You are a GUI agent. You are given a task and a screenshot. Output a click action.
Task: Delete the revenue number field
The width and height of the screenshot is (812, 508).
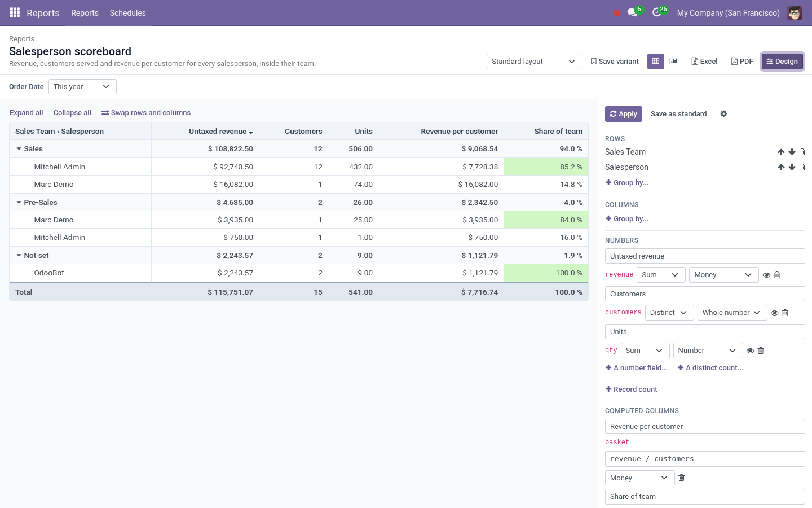(777, 275)
